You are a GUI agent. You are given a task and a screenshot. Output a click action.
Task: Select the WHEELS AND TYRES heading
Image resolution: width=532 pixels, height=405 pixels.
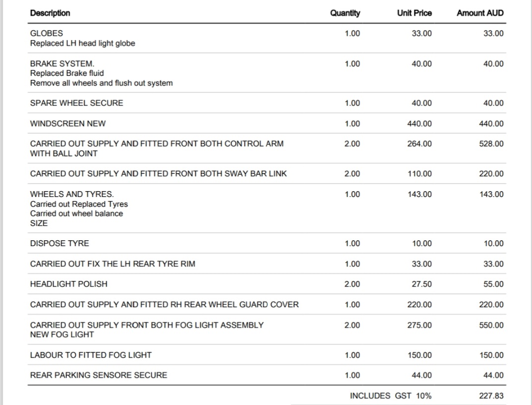pyautogui.click(x=72, y=194)
